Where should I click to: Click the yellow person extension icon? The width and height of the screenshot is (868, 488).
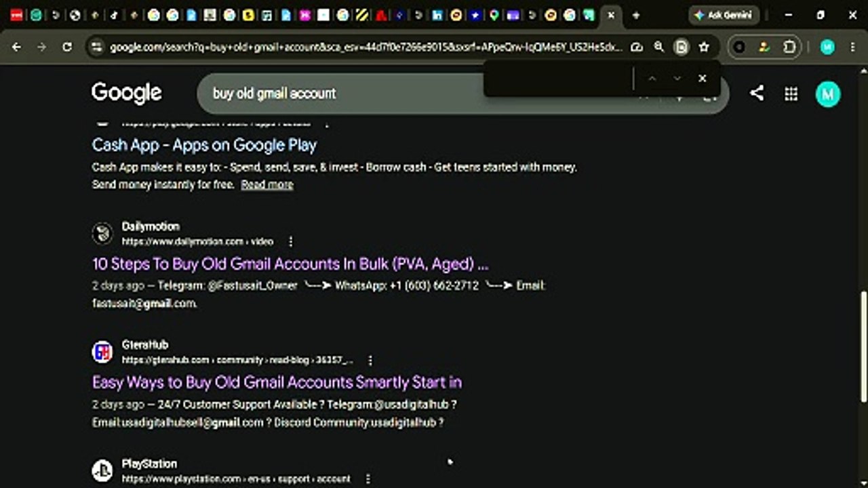click(764, 47)
